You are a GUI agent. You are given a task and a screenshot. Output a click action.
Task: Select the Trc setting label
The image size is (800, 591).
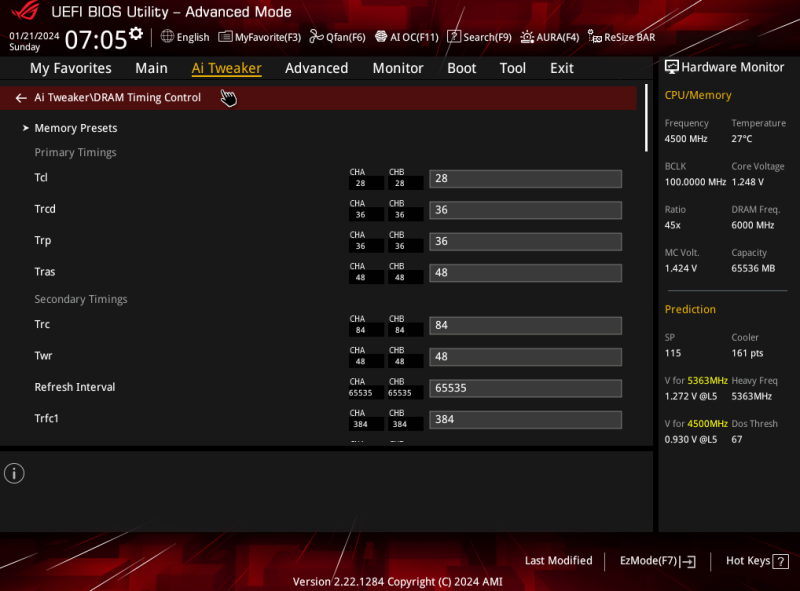[42, 325]
